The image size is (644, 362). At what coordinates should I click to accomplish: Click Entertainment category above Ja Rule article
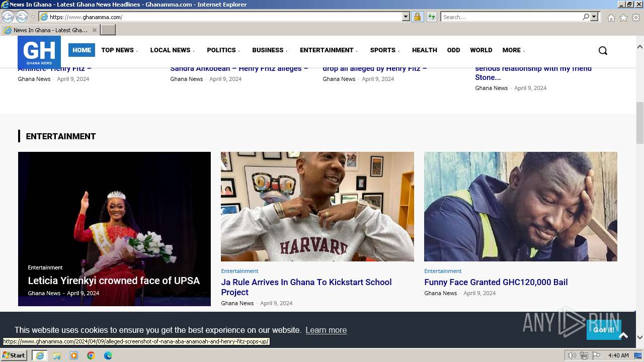pyautogui.click(x=239, y=271)
